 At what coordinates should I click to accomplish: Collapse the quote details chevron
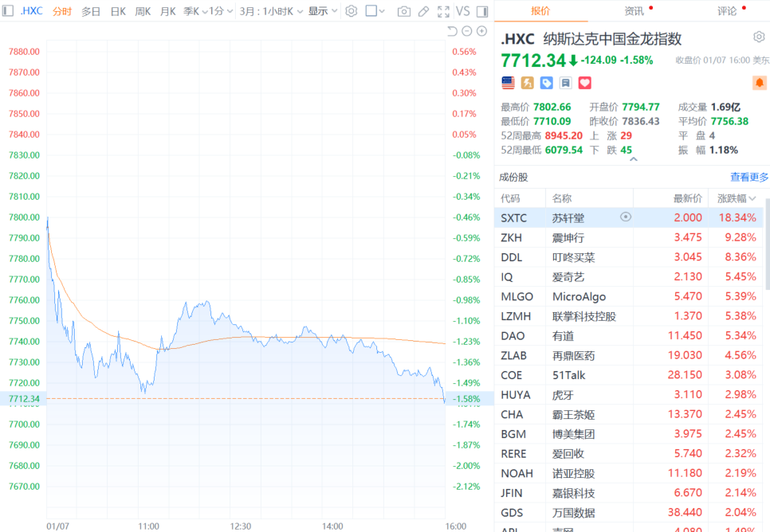[634, 159]
